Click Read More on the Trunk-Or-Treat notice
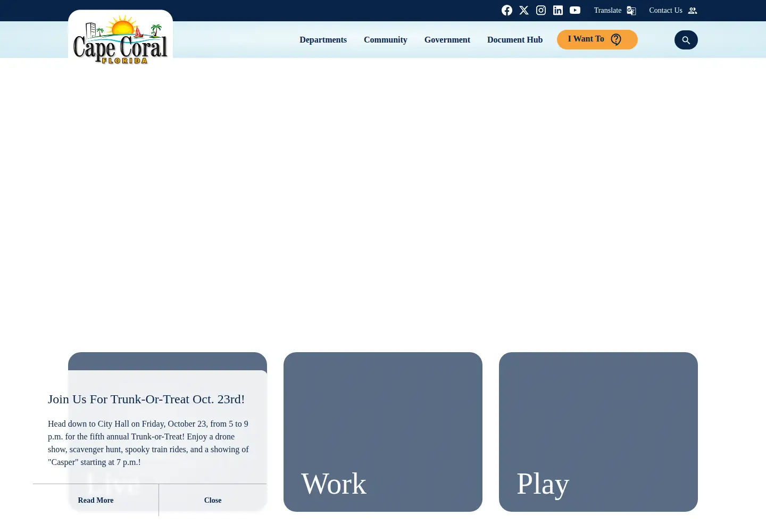 (96, 500)
